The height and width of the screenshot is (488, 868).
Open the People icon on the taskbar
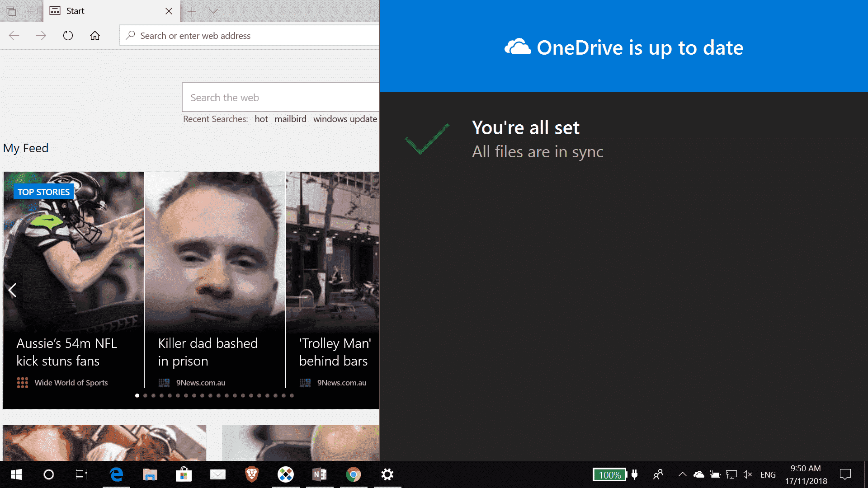pyautogui.click(x=658, y=474)
